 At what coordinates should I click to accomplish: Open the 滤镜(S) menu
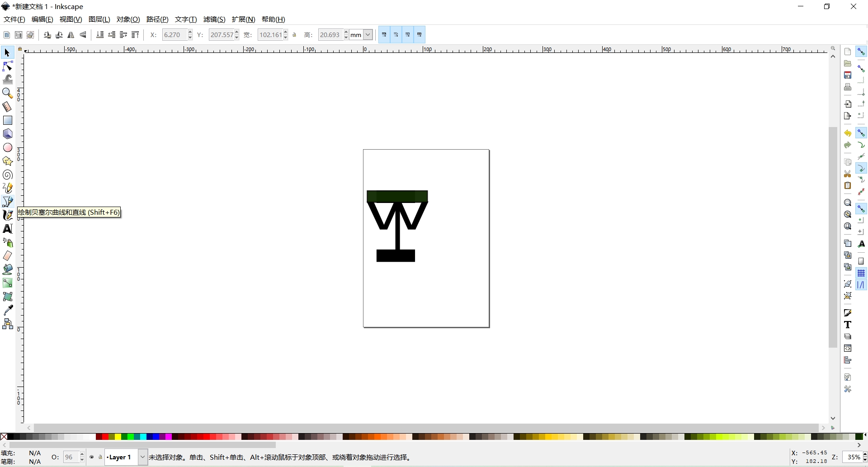214,19
